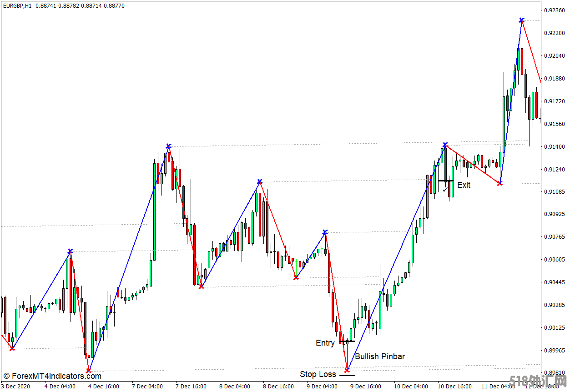The height and width of the screenshot is (392, 570).
Task: Select the 0.91085 price level label
Action: click(555, 192)
